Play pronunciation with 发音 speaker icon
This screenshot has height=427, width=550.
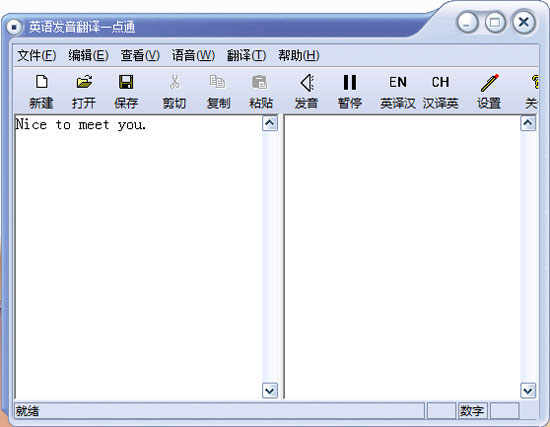point(307,91)
